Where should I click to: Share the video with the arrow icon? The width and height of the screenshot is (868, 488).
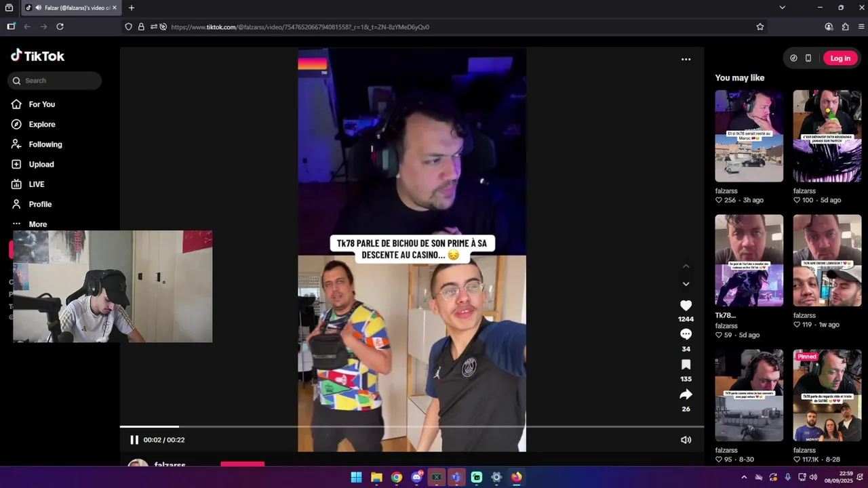686,394
